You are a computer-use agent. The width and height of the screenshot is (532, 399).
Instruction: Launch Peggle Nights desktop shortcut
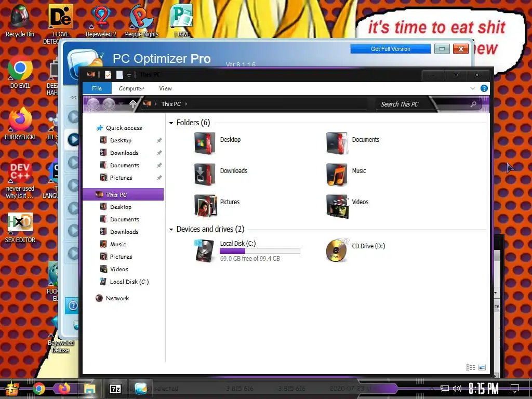141,21
